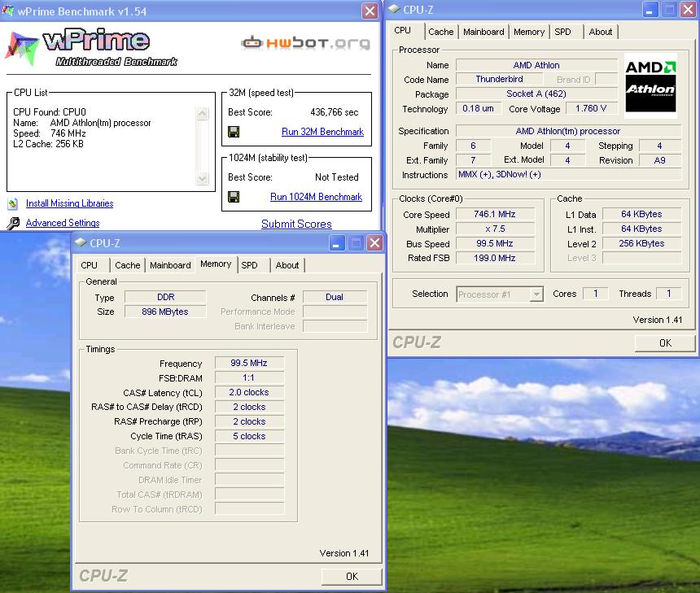Select Mainboard tab in CPU-Z Memory window
The height and width of the screenshot is (593, 700).
pyautogui.click(x=170, y=265)
